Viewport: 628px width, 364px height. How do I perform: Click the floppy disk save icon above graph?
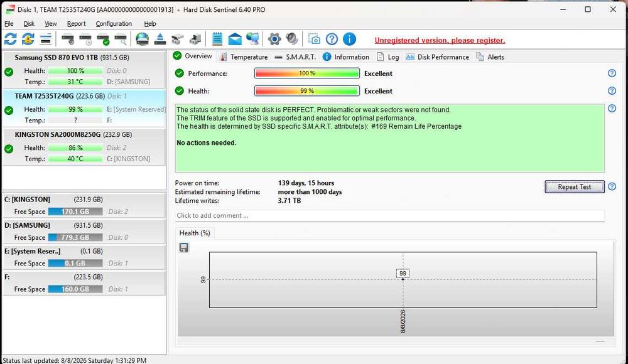[184, 247]
